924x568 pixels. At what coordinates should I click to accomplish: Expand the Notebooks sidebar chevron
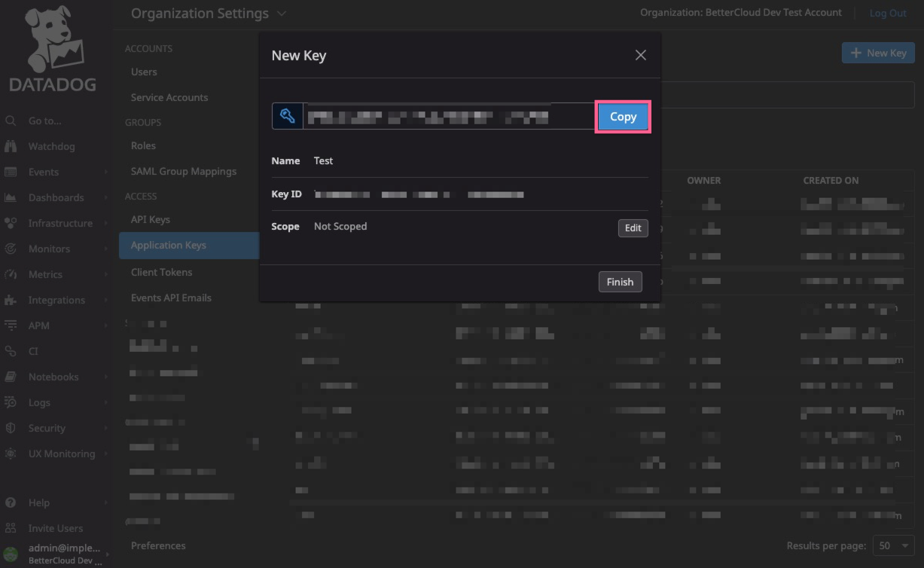(105, 377)
